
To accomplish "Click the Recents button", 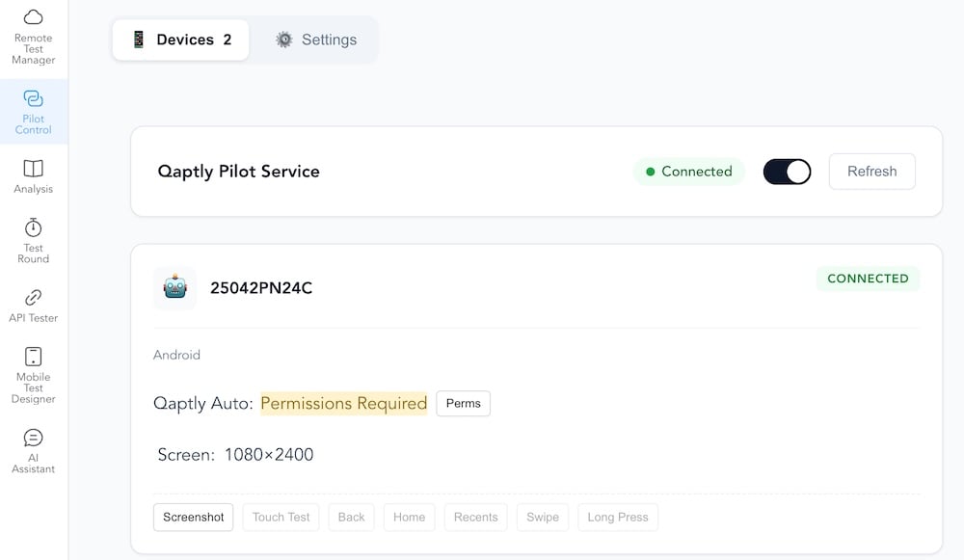I will tap(476, 517).
